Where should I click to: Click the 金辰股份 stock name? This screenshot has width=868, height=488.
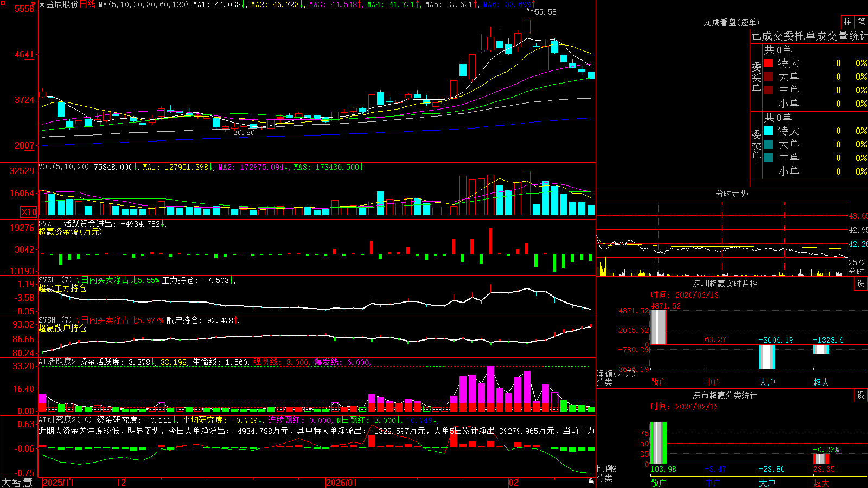click(62, 4)
